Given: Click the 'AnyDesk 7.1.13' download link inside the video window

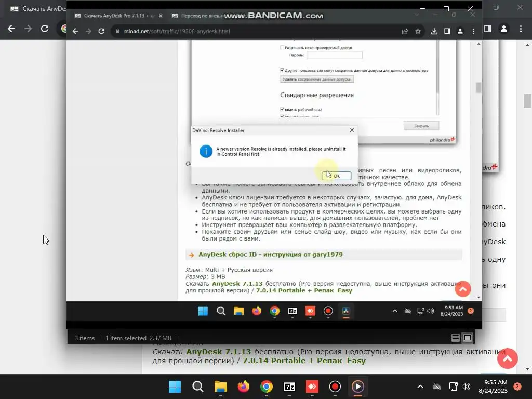Looking at the screenshot, I should tap(237, 284).
